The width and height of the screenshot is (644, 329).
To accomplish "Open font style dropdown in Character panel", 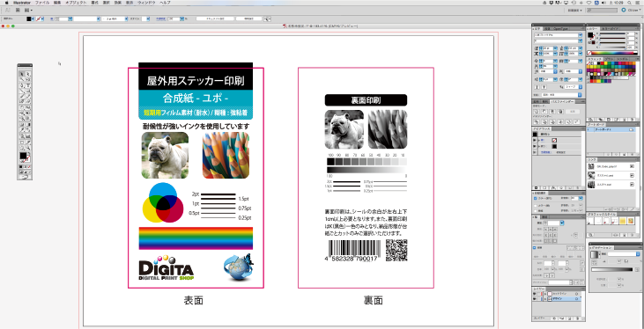I will click(581, 41).
